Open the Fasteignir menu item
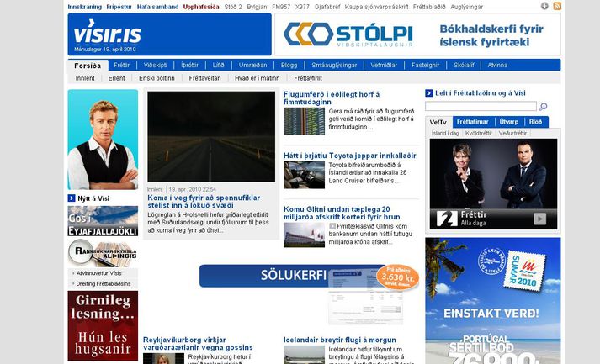This screenshot has height=364, width=600. click(x=426, y=66)
